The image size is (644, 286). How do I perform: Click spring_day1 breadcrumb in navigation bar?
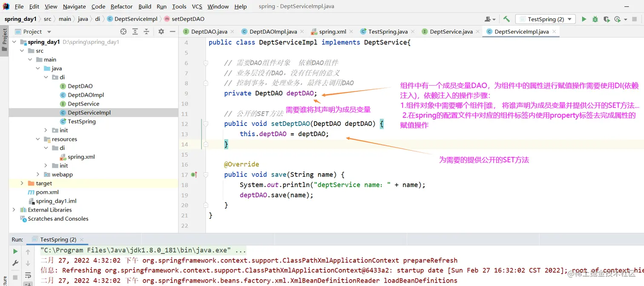point(20,19)
